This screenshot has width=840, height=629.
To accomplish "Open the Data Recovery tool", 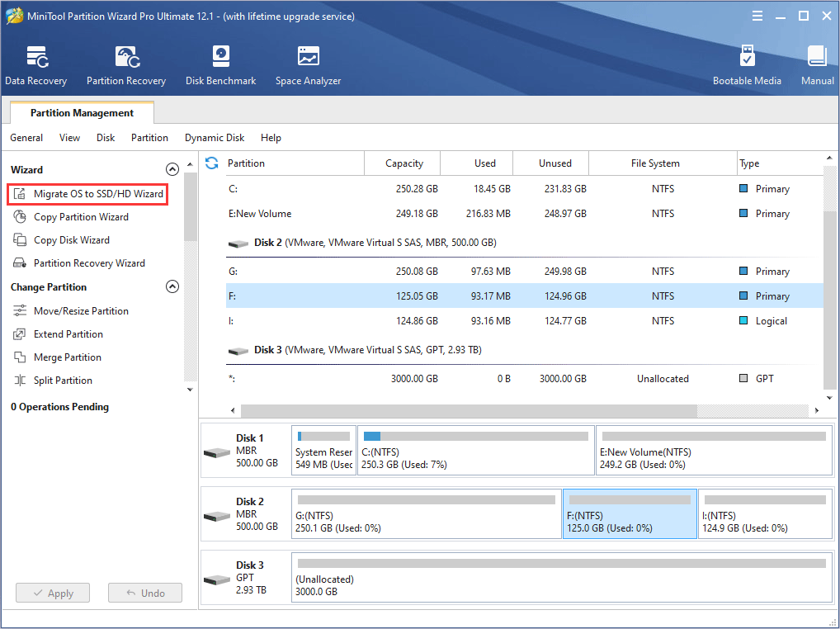I will tap(35, 66).
